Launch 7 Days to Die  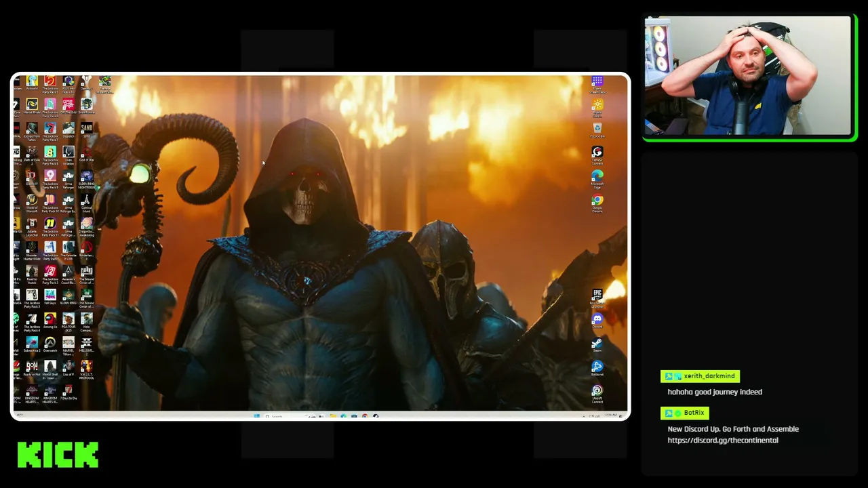coord(68,394)
